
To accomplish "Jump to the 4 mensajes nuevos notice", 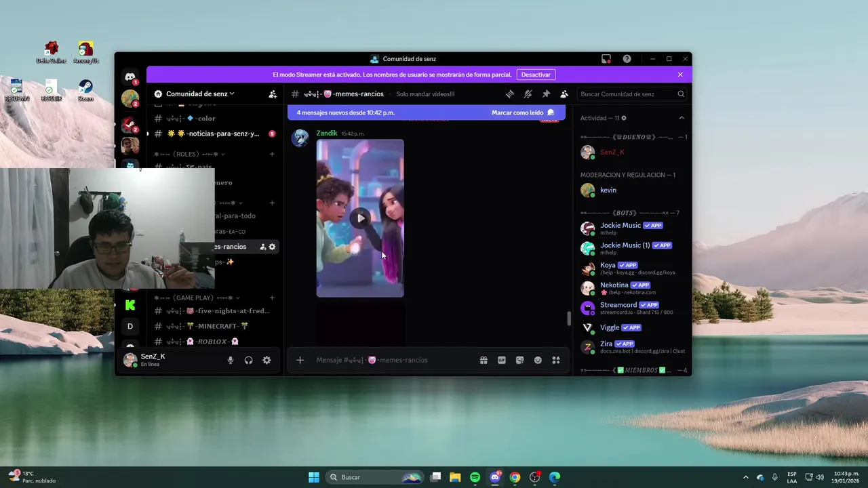I will 346,113.
